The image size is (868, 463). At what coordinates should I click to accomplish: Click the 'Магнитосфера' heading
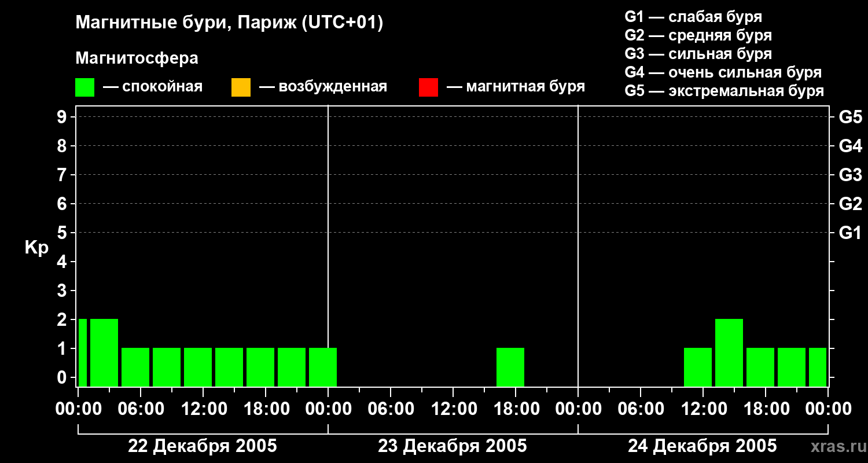click(137, 58)
